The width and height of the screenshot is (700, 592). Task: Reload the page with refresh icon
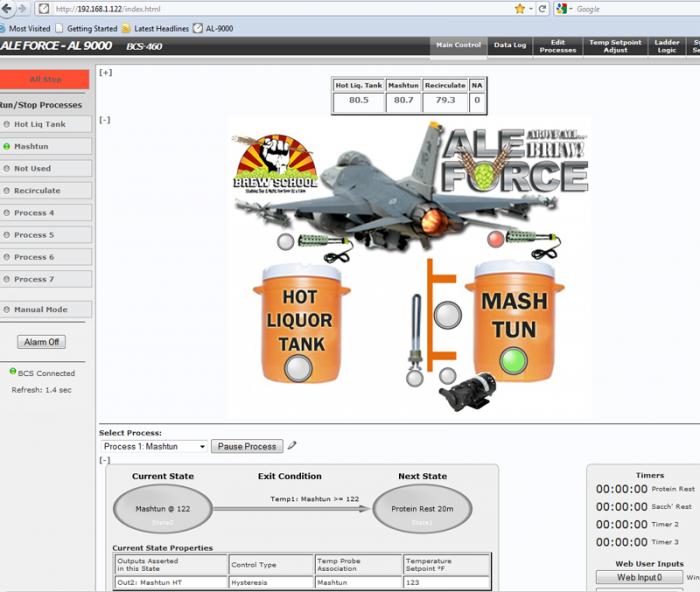click(542, 9)
